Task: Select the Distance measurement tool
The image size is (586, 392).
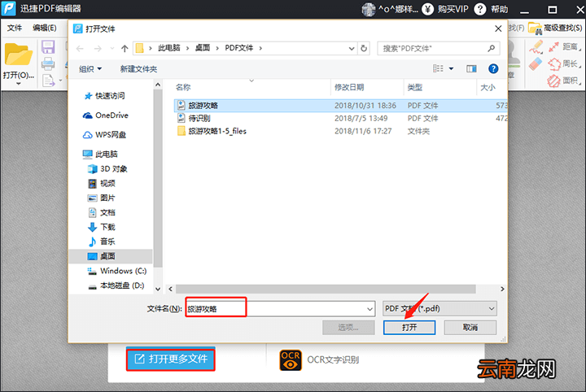Action: 564,46
